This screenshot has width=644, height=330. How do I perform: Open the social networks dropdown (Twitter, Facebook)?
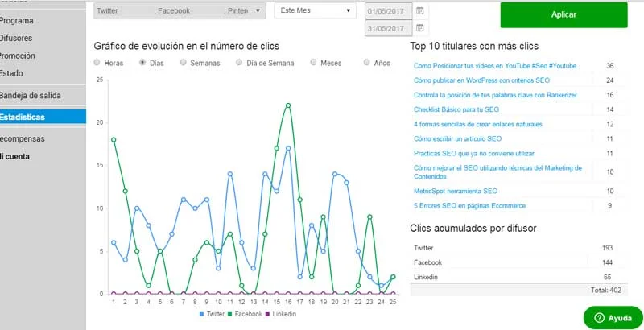click(x=180, y=11)
